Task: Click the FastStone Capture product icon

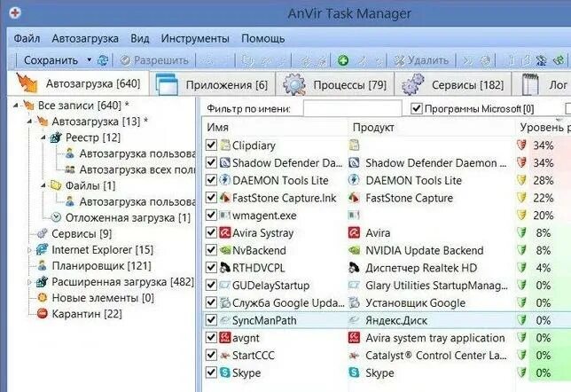Action: (x=354, y=198)
